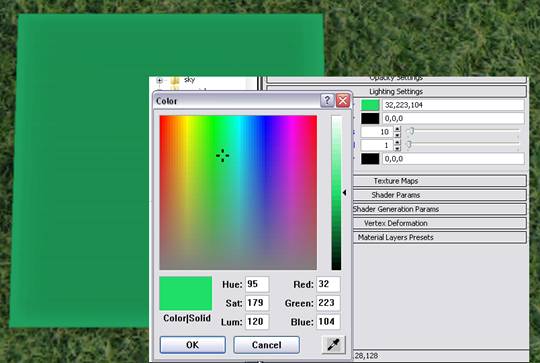Select the sky folder in tree
This screenshot has height=363, width=540.
(189, 80)
